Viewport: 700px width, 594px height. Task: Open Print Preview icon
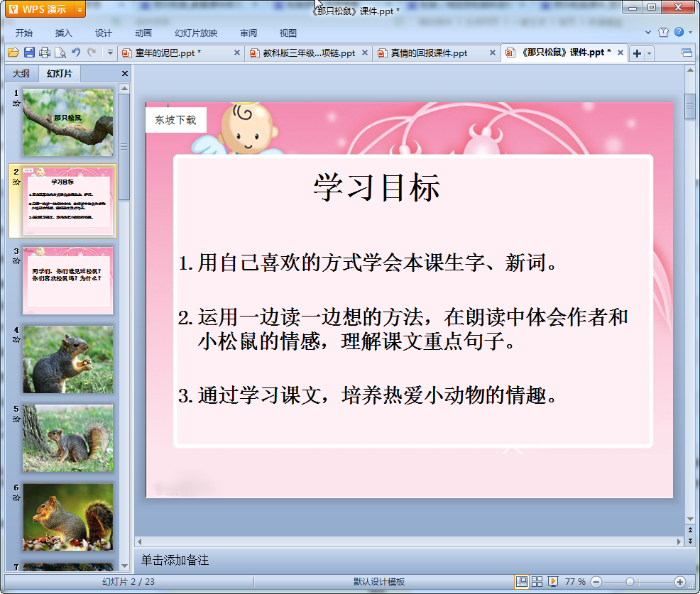pos(60,53)
